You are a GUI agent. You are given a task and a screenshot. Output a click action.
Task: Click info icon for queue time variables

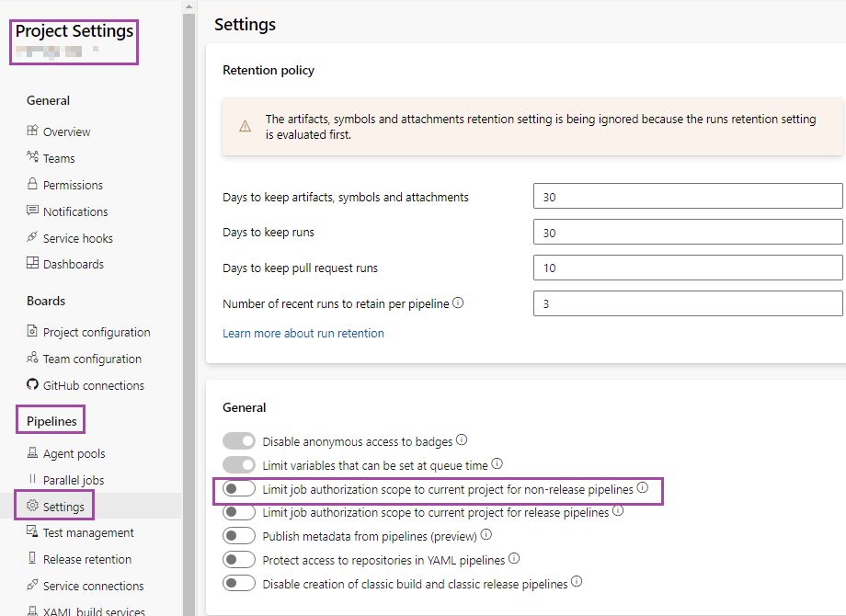(x=497, y=463)
